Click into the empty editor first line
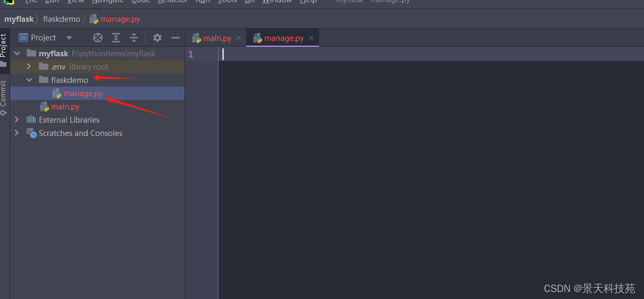 pyautogui.click(x=431, y=54)
